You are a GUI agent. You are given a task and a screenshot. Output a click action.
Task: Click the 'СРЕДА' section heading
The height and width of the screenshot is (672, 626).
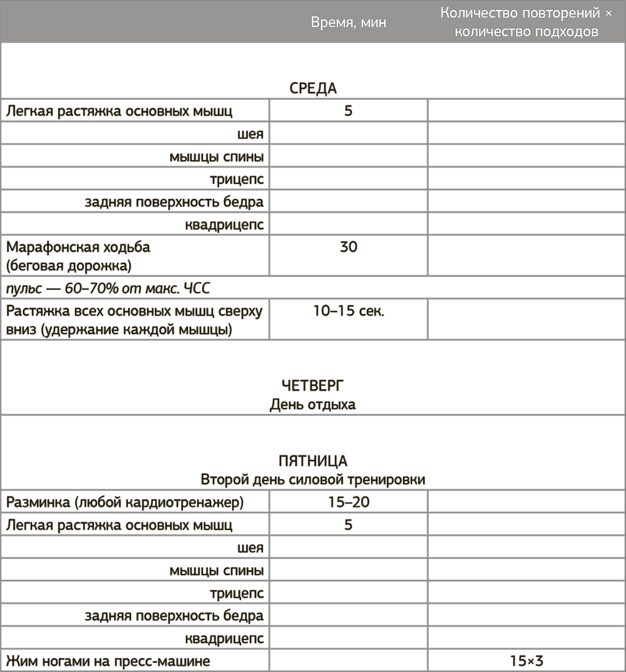tap(313, 88)
